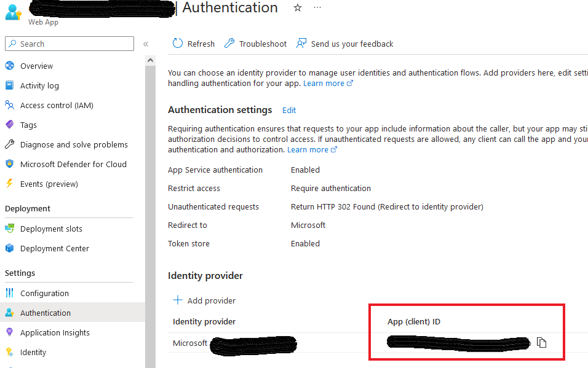Click the Application Insights lightbulb icon
The image size is (588, 368).
[x=10, y=332]
